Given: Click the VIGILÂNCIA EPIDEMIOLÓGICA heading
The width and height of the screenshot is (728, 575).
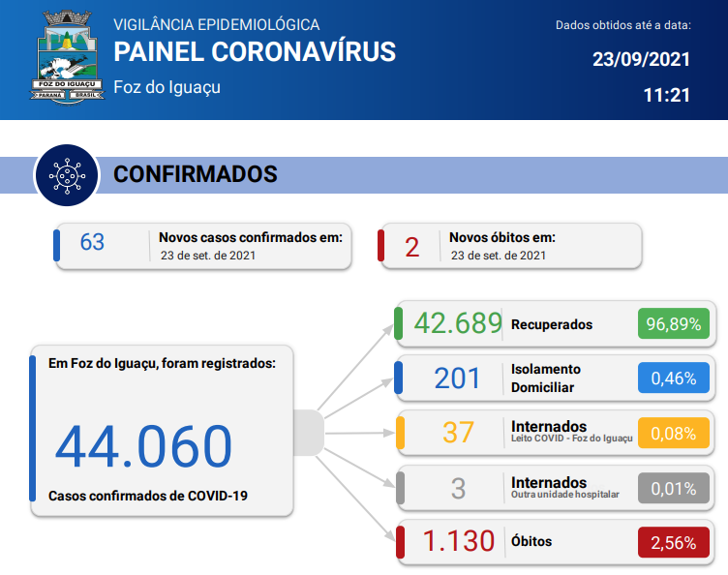Looking at the screenshot, I should coord(216,24).
